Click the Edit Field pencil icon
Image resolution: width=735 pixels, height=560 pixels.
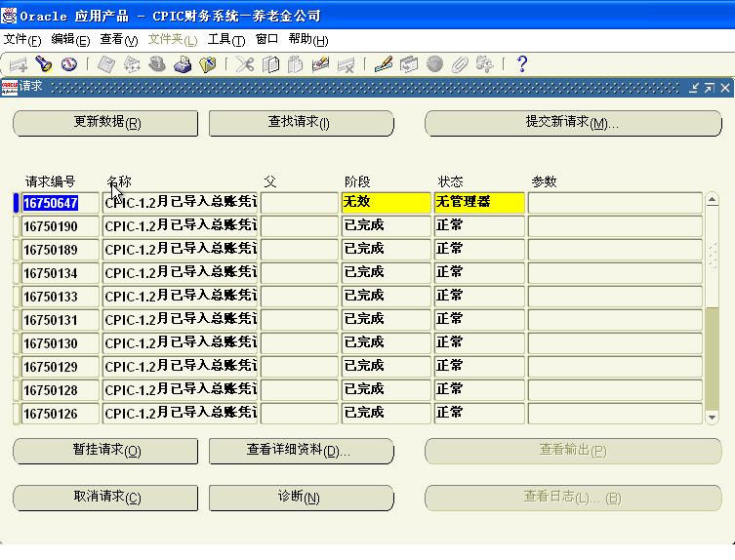coord(384,64)
